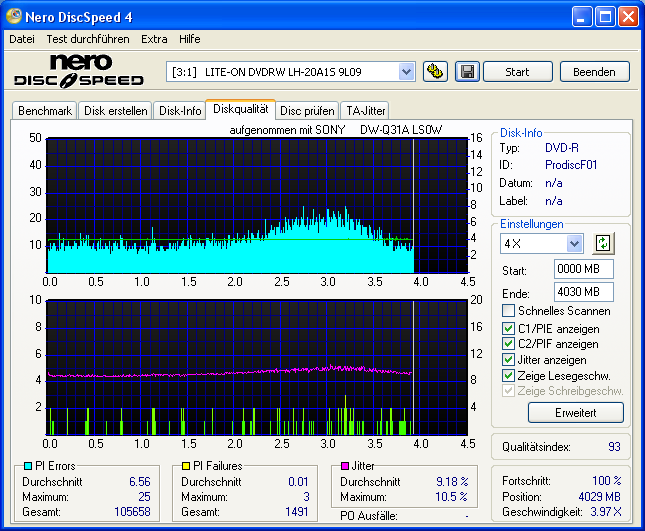Click the PI Errors Maximum value 25

(144, 497)
